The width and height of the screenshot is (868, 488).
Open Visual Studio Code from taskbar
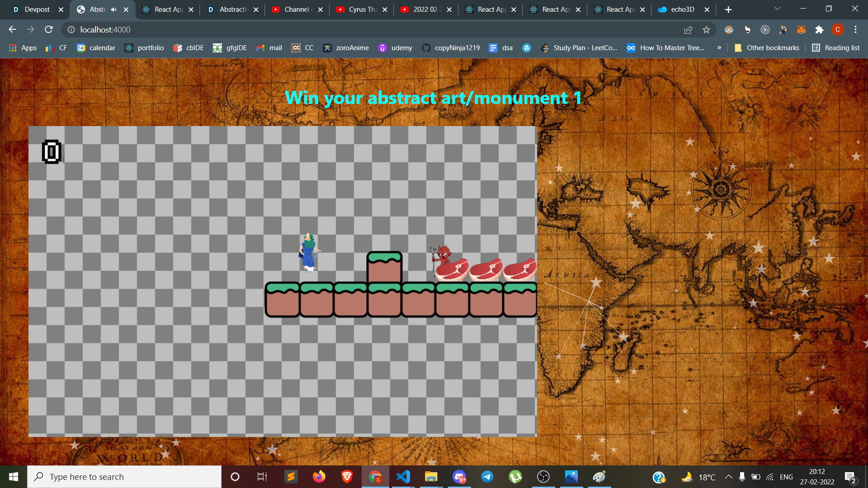pos(403,477)
